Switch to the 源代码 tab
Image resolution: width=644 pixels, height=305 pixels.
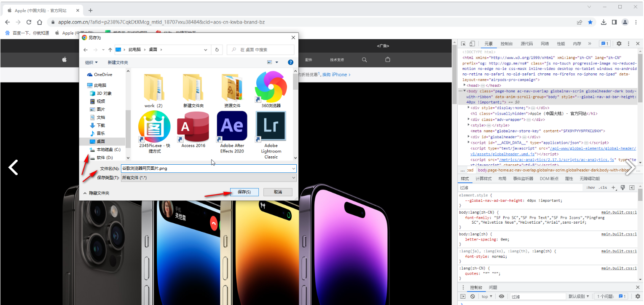point(526,43)
